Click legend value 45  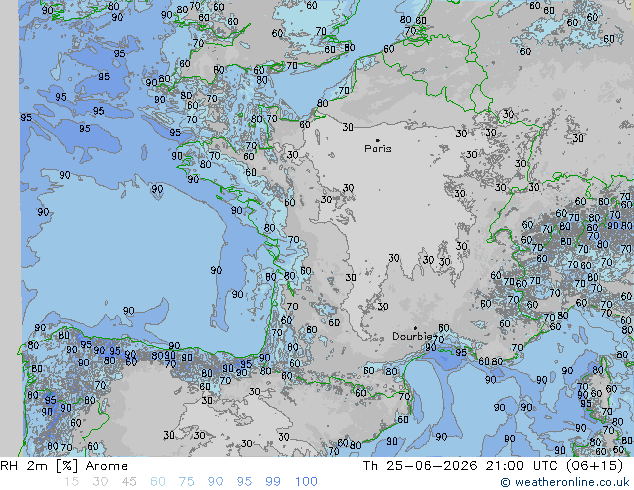pos(129,482)
